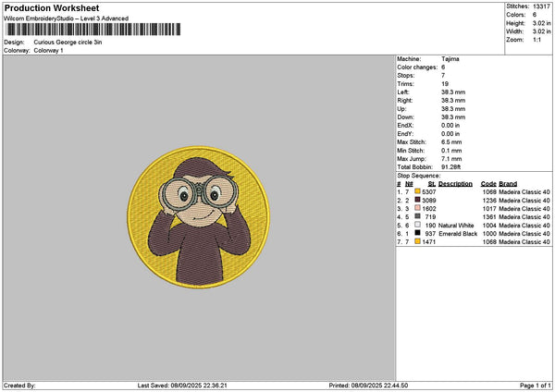The image size is (555, 392).
Task: Click the 'Created By:' footer label
Action: (x=19, y=386)
